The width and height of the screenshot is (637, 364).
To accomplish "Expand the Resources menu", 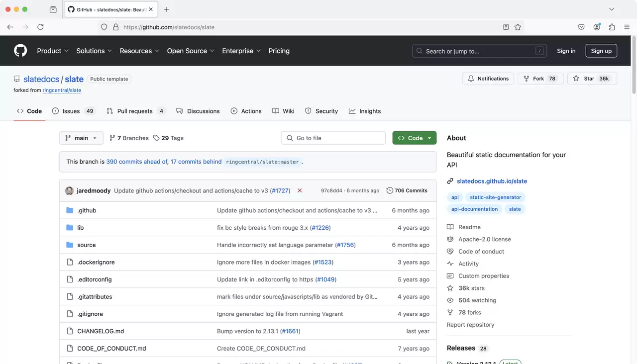I will tap(140, 51).
